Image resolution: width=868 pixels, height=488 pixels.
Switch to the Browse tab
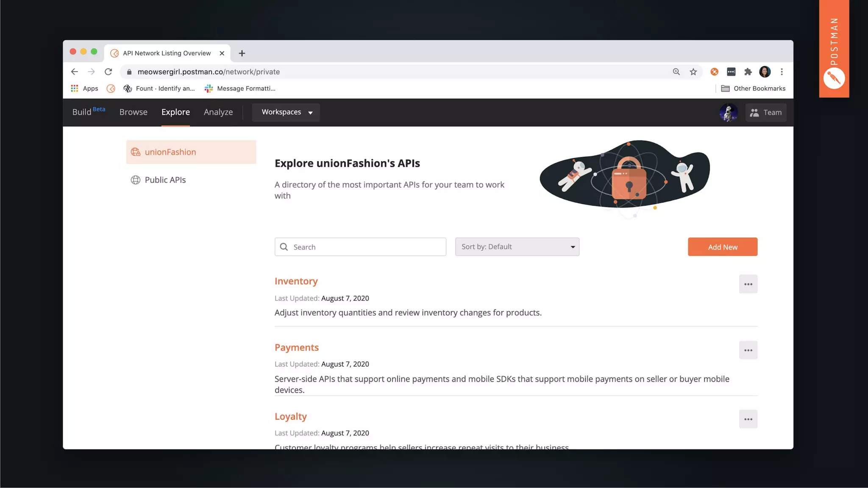[133, 112]
